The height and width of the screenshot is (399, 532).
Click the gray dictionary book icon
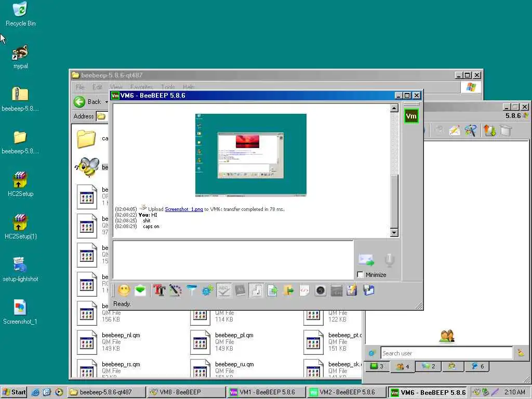click(240, 290)
